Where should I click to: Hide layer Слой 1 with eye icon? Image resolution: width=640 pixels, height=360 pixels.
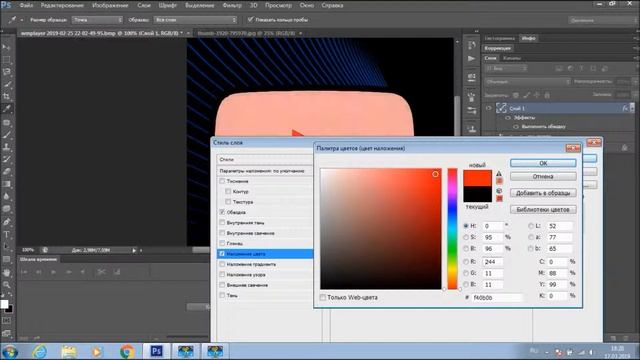tap(488, 108)
